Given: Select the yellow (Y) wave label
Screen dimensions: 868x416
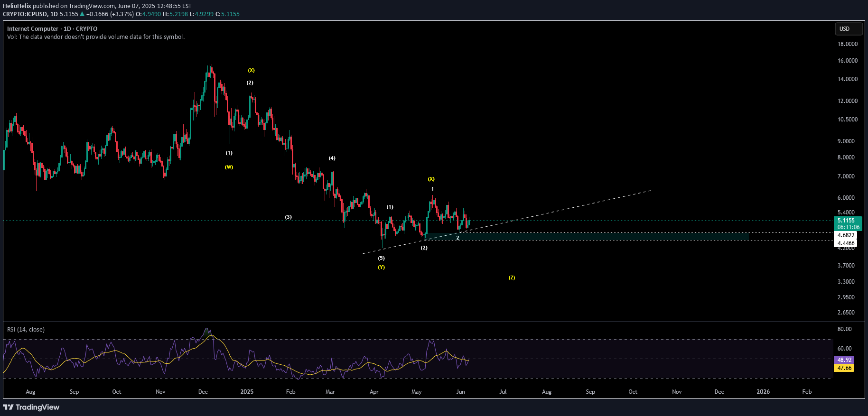Looking at the screenshot, I should (381, 267).
